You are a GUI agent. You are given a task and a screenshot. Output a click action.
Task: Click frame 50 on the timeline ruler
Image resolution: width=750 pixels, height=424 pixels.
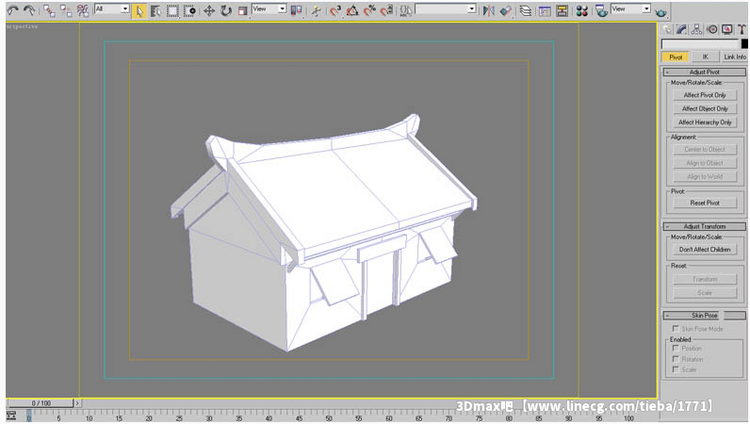pyautogui.click(x=329, y=418)
